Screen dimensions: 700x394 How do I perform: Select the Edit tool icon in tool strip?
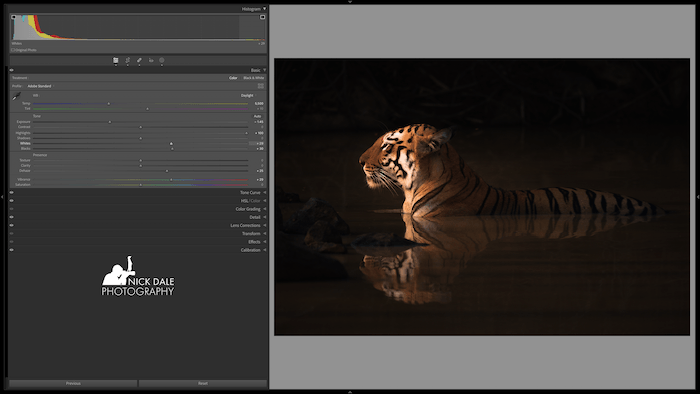tap(116, 60)
